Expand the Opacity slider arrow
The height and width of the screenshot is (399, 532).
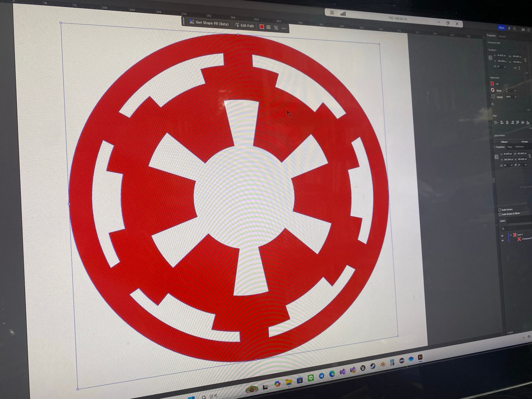pyautogui.click(x=516, y=97)
